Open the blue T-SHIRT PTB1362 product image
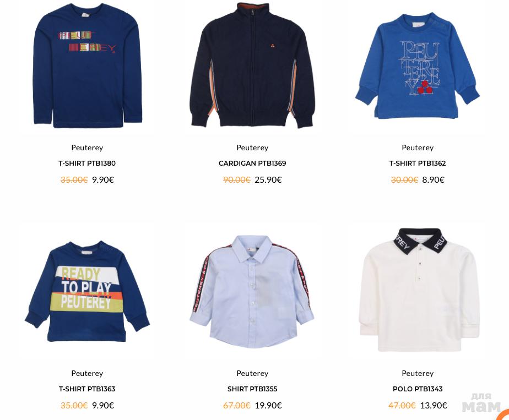509x420 pixels. (418, 66)
